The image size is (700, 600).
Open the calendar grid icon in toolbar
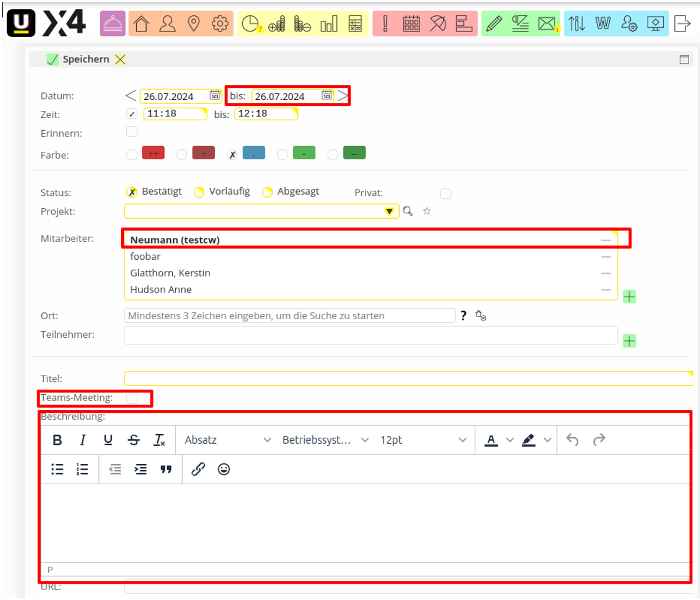click(x=411, y=24)
